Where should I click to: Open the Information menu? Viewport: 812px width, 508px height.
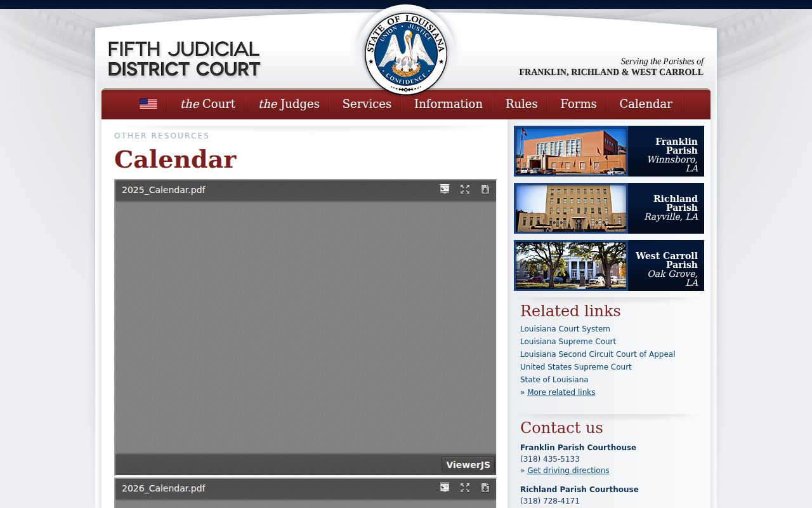[x=449, y=104]
